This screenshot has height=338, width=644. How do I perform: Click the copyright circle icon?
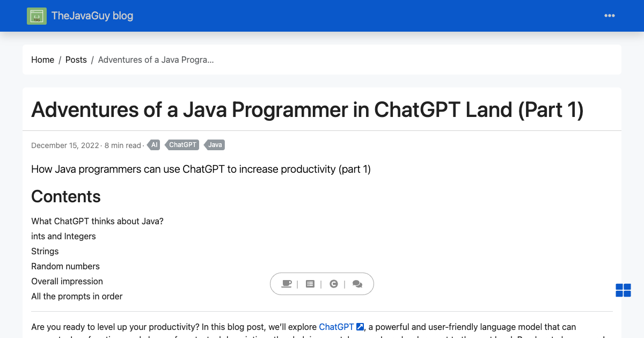334,284
